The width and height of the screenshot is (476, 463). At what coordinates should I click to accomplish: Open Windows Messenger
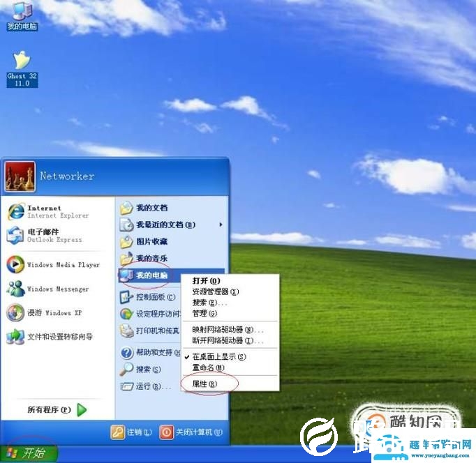pos(48,289)
